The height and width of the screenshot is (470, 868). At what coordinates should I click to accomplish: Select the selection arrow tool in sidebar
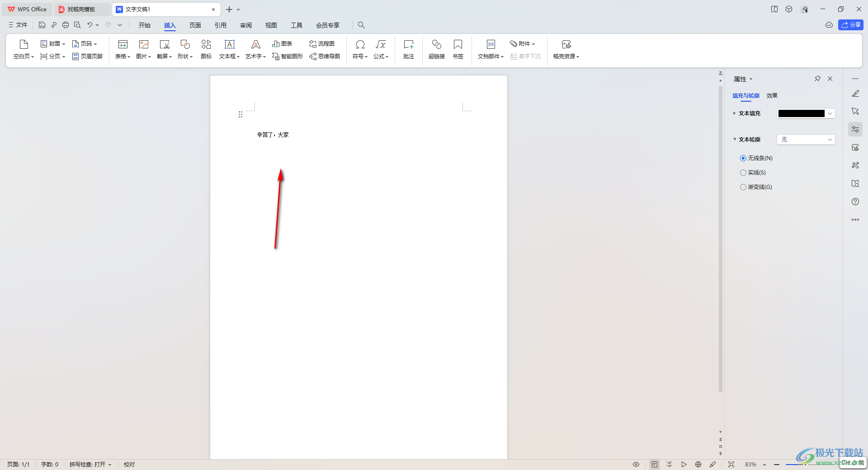(855, 111)
